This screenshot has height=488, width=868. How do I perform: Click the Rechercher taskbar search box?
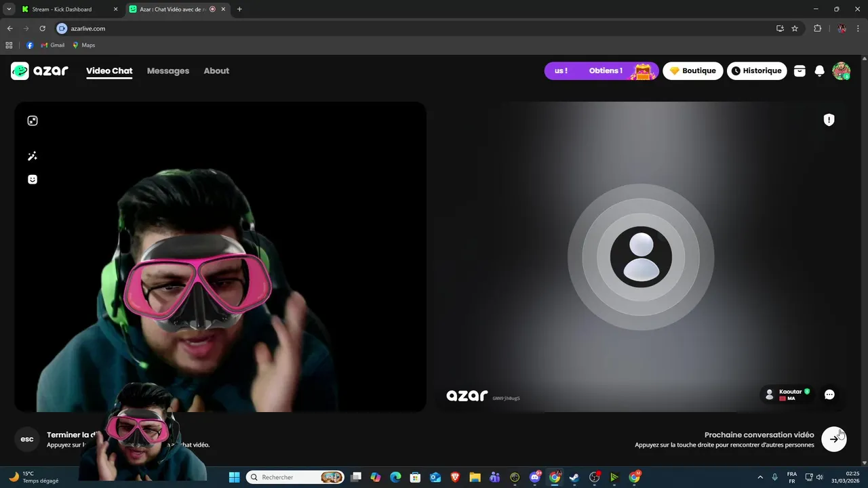296,477
